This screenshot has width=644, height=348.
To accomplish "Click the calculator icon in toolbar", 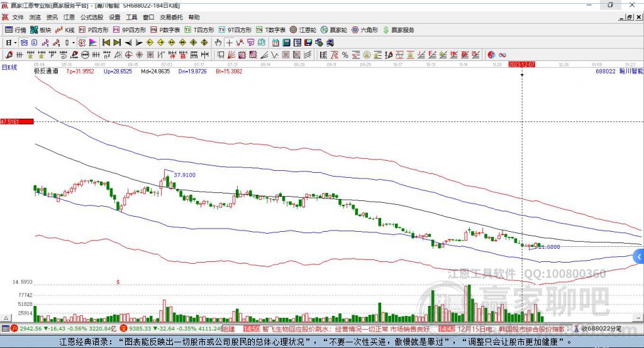I will [x=286, y=43].
